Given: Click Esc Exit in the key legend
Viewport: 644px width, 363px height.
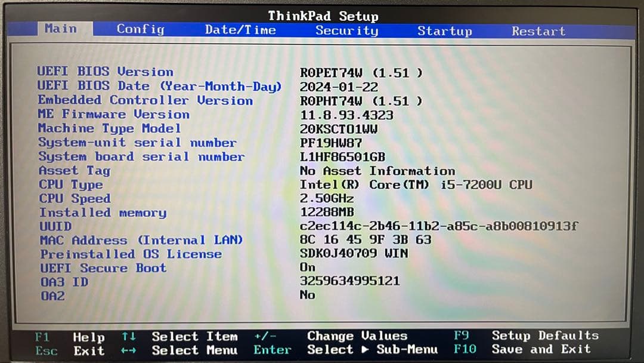Looking at the screenshot, I should (x=70, y=351).
